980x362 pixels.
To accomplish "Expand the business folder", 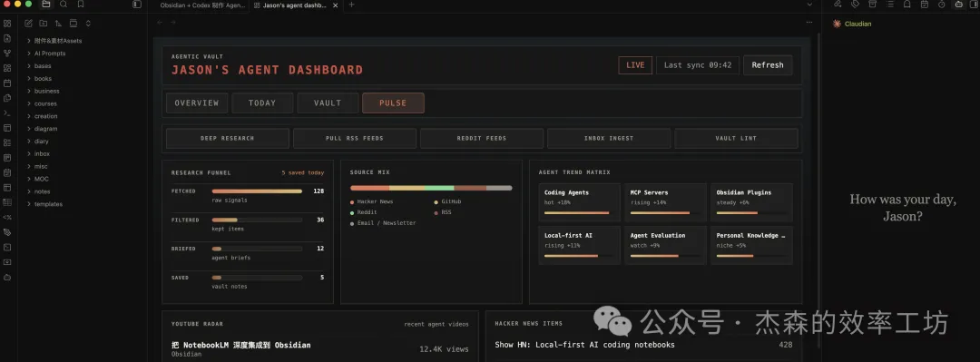I will pos(47,91).
